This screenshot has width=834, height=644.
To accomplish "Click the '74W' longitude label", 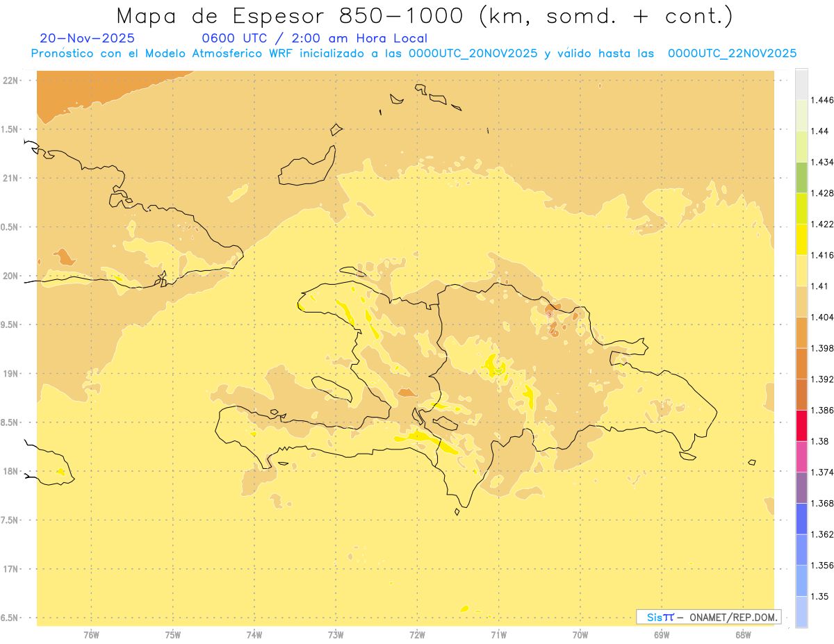I will pos(254,634).
